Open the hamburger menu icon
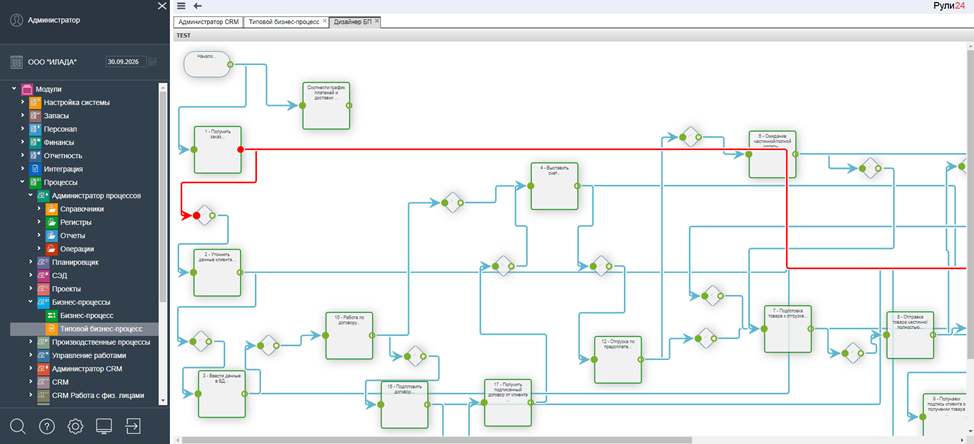This screenshot has width=974, height=444. [181, 6]
